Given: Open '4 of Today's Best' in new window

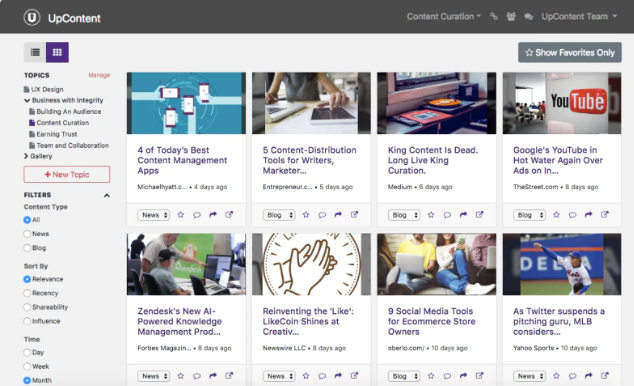Looking at the screenshot, I should click(x=229, y=215).
